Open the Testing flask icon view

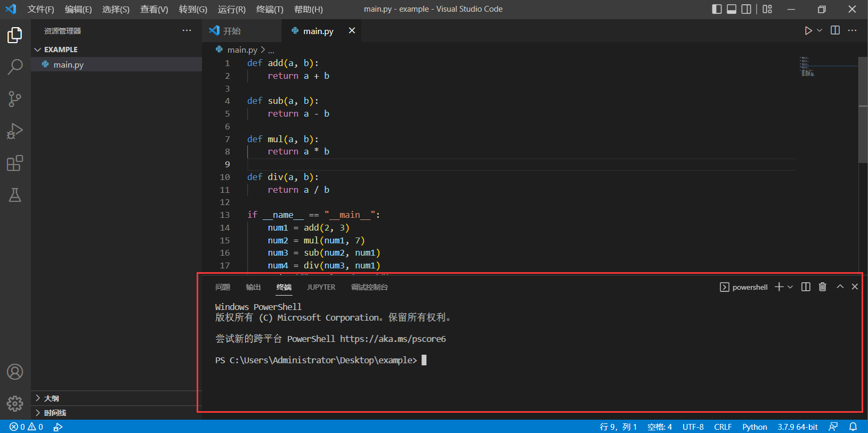pos(15,195)
